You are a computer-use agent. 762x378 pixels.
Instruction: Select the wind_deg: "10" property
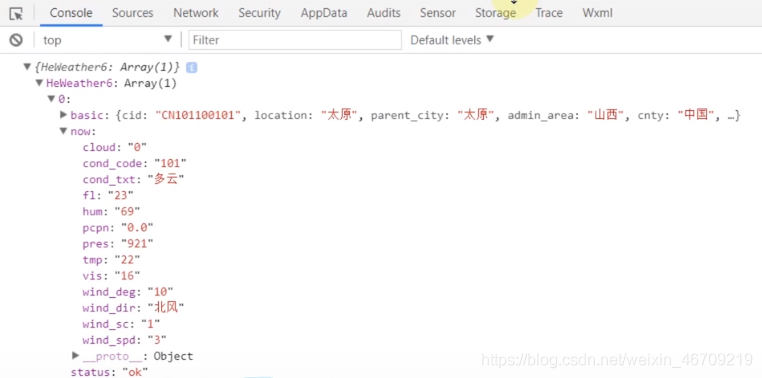pos(128,292)
